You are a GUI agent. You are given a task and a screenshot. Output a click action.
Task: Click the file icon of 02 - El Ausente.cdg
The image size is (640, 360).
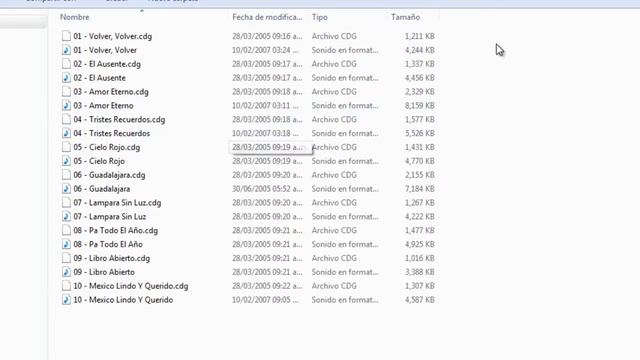(x=66, y=64)
